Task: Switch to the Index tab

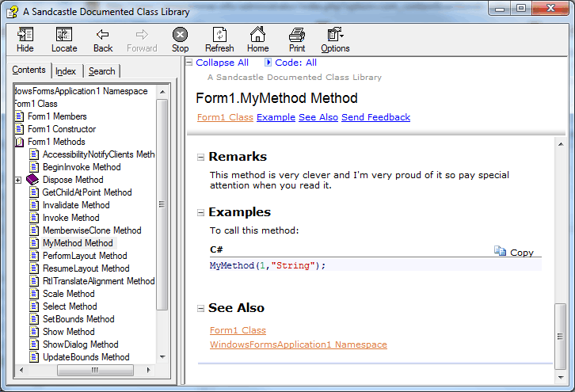Action: point(66,71)
